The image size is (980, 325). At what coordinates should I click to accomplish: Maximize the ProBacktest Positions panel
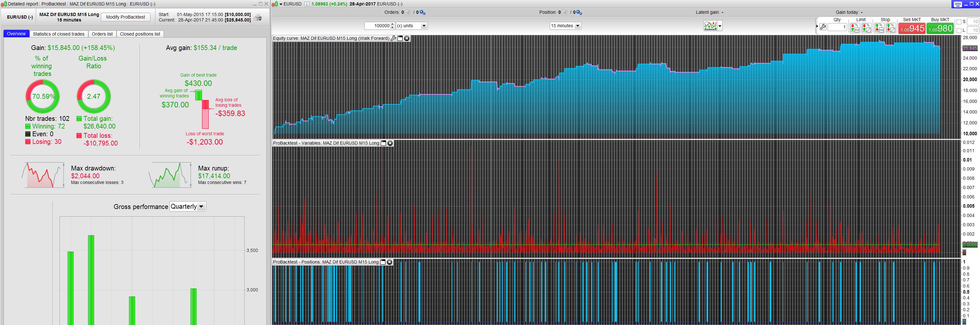pos(383,262)
